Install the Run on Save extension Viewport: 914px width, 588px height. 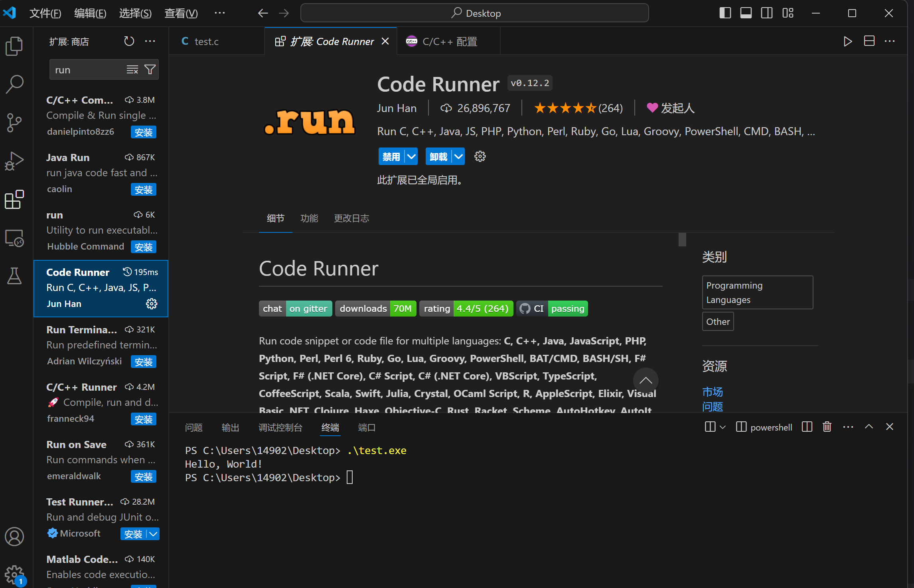click(x=144, y=477)
